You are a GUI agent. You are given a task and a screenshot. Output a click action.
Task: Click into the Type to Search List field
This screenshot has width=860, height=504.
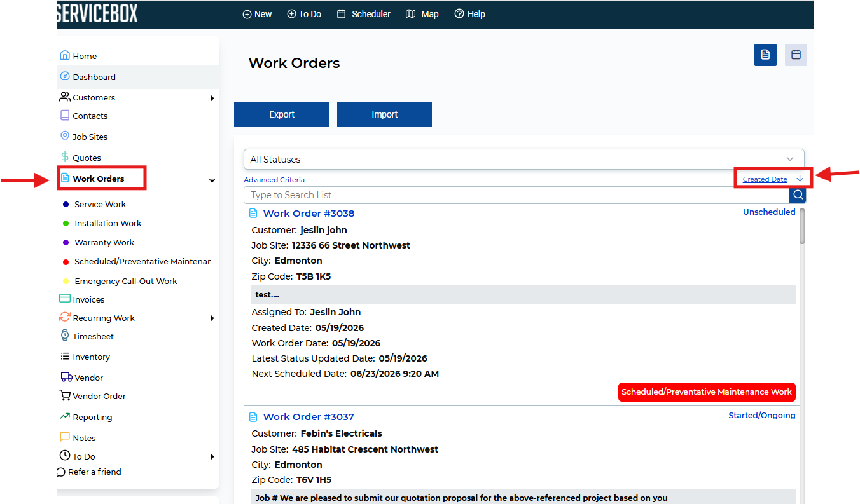pyautogui.click(x=516, y=195)
